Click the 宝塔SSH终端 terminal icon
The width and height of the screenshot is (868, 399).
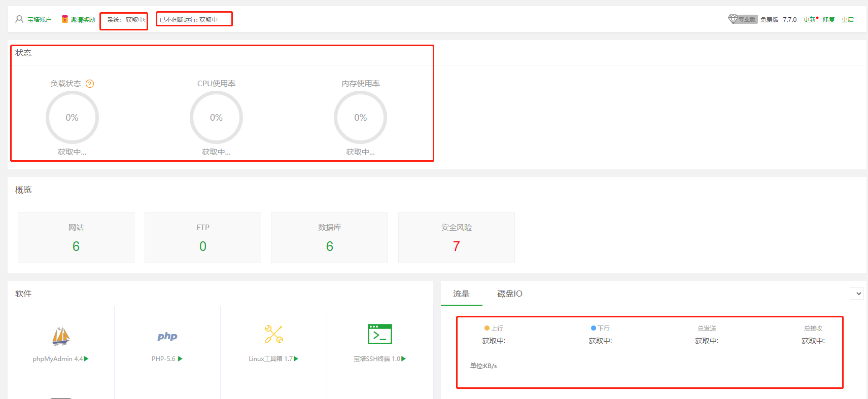point(380,334)
